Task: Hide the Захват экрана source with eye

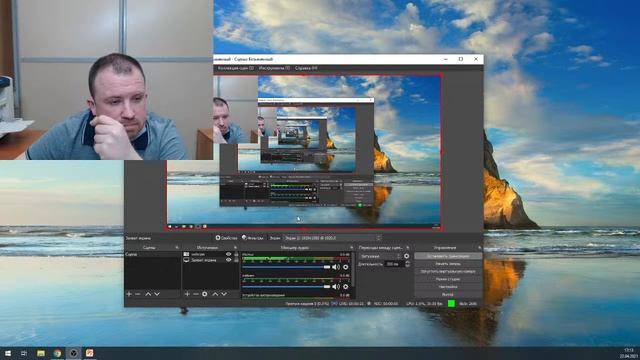Action: click(x=229, y=260)
